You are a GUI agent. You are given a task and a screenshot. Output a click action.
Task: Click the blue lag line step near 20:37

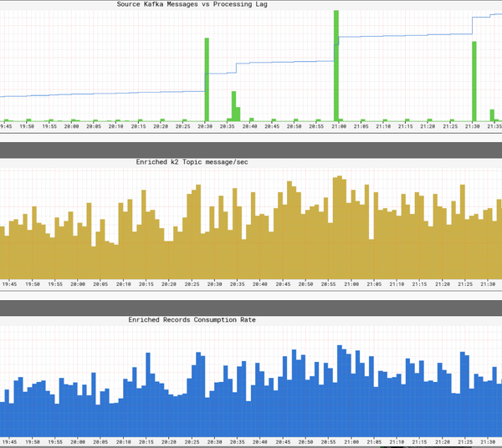click(236, 68)
